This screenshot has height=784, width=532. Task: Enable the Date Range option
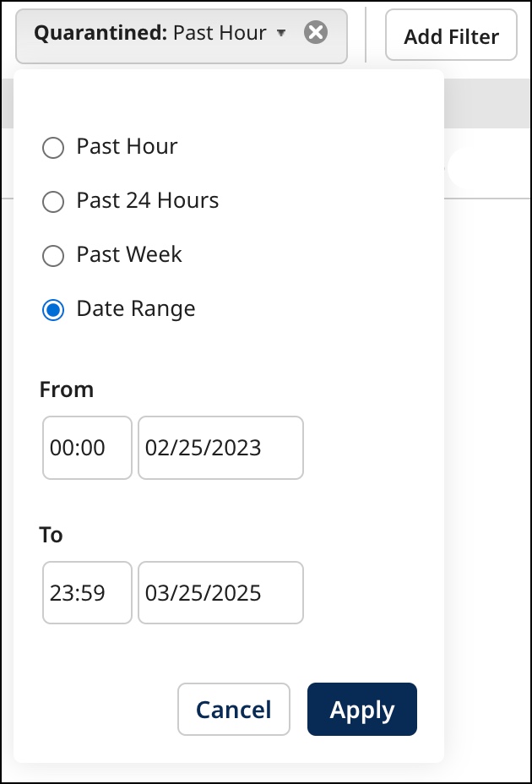click(53, 310)
